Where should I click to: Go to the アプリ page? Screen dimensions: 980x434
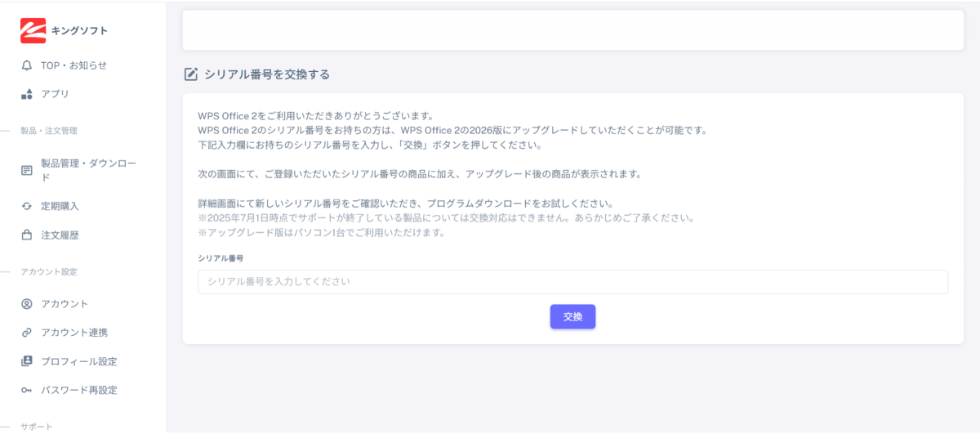[x=55, y=94]
